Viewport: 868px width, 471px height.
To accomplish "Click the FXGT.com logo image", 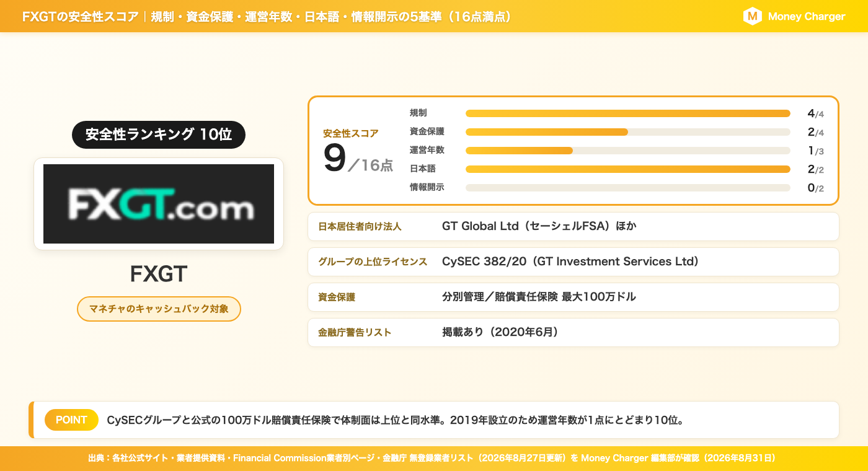I will coord(159,204).
